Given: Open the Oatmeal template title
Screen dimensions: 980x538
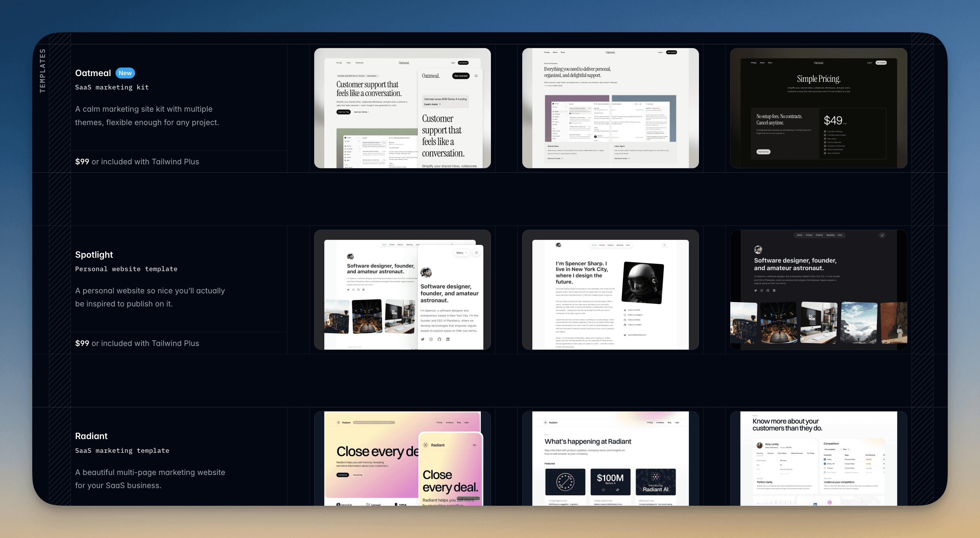Looking at the screenshot, I should tap(93, 73).
